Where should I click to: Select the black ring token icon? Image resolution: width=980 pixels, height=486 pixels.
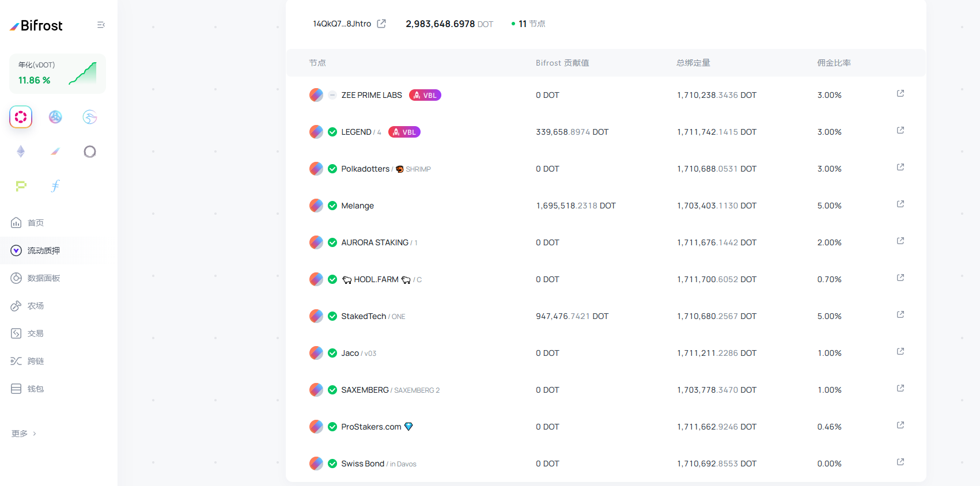tap(90, 151)
